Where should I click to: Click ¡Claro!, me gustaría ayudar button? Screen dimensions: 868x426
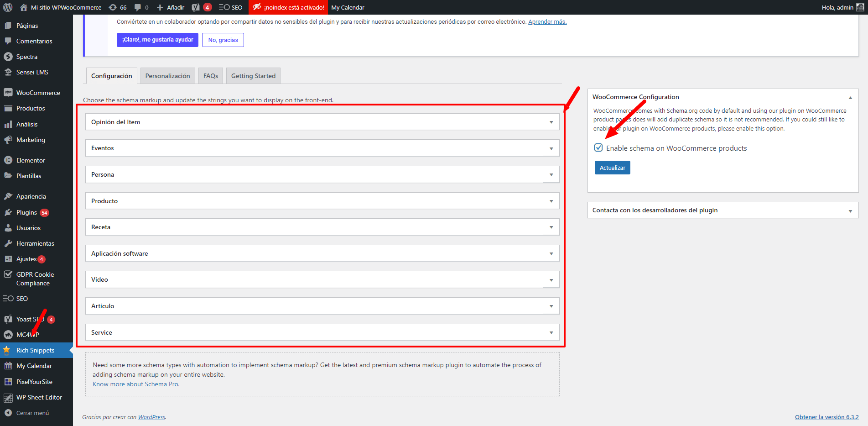[157, 40]
